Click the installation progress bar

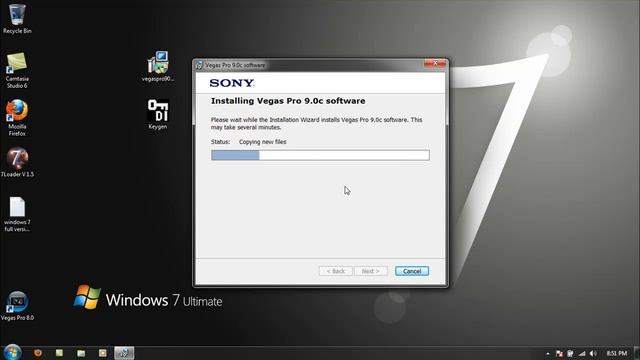tap(320, 155)
